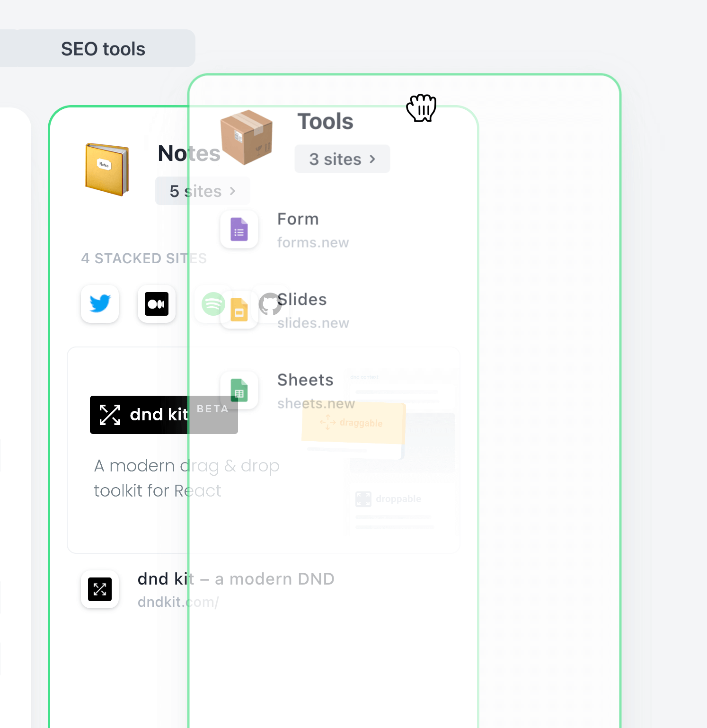Click the Google Sheets icon
707x728 pixels.
click(239, 391)
